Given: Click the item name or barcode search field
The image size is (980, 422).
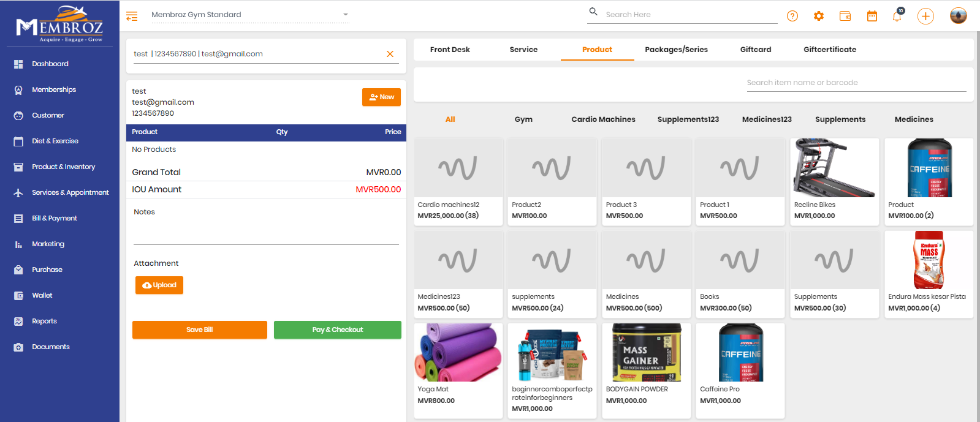Looking at the screenshot, I should click(856, 83).
